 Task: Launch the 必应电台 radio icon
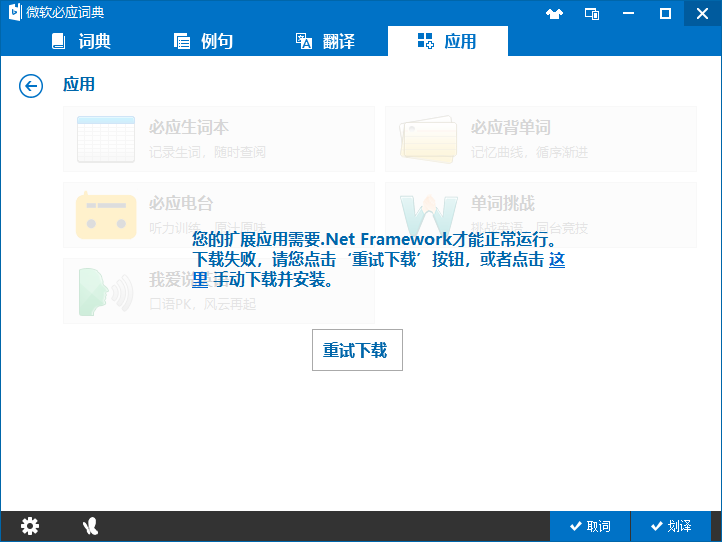[106, 215]
